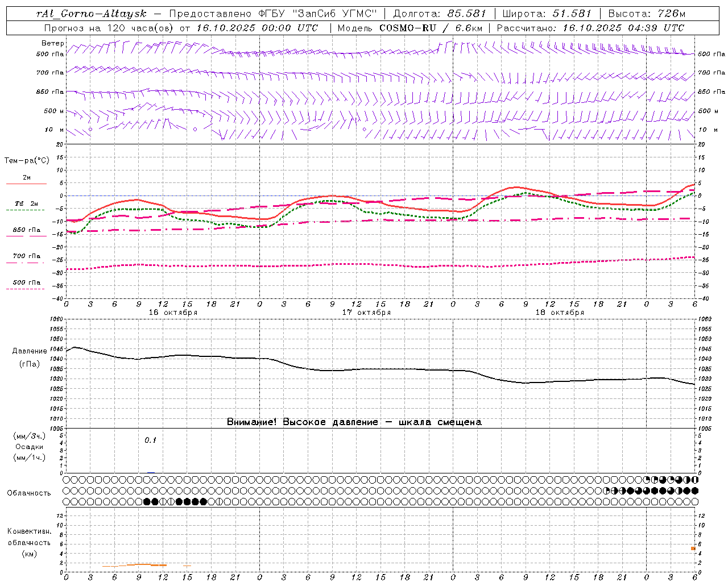
Task: Click the 10 м wind level label on the left axis
Action: [54, 130]
